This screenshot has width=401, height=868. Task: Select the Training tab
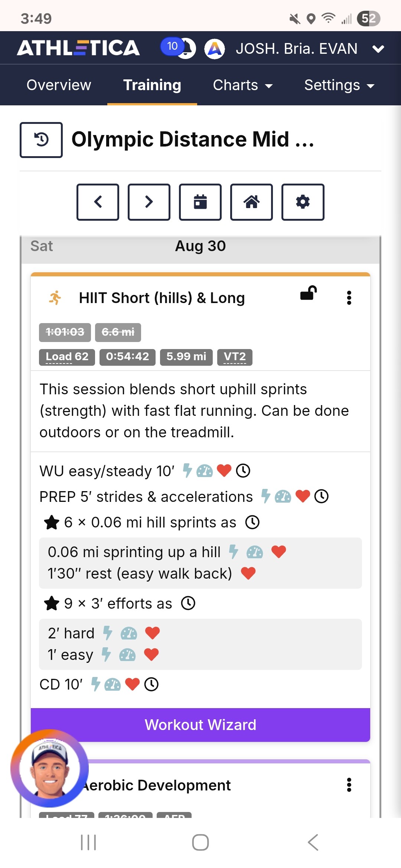click(x=152, y=85)
